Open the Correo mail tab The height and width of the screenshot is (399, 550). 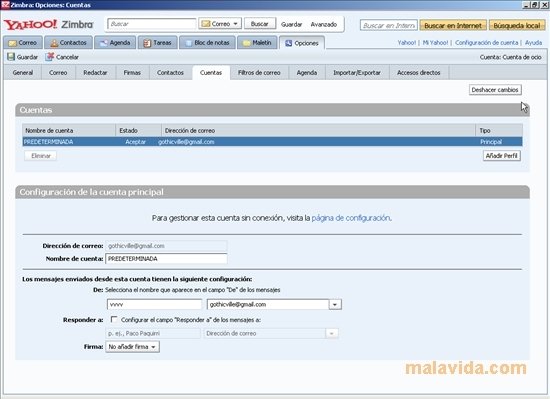(23, 43)
